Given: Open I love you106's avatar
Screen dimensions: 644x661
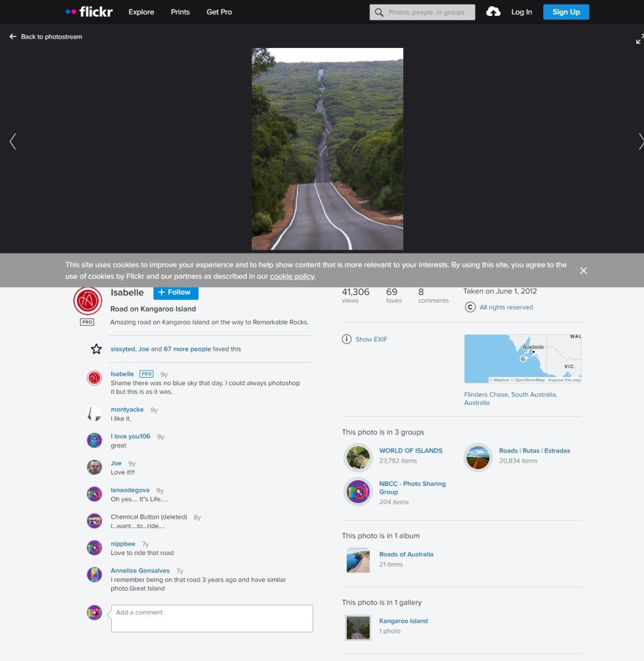Looking at the screenshot, I should pos(94,440).
